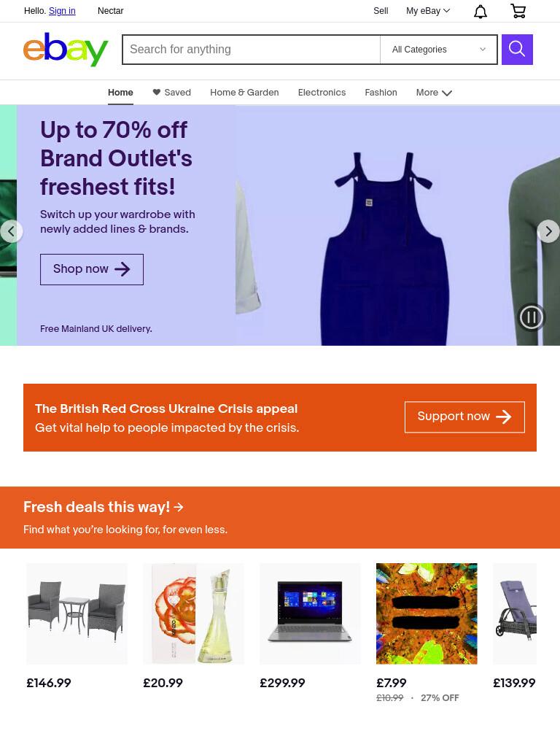Expand the More navigation menu
Viewport: 560px width, 747px height.
(433, 93)
